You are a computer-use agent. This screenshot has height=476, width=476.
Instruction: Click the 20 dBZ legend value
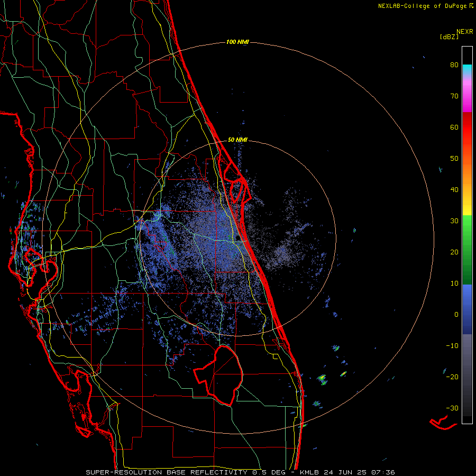coord(454,252)
